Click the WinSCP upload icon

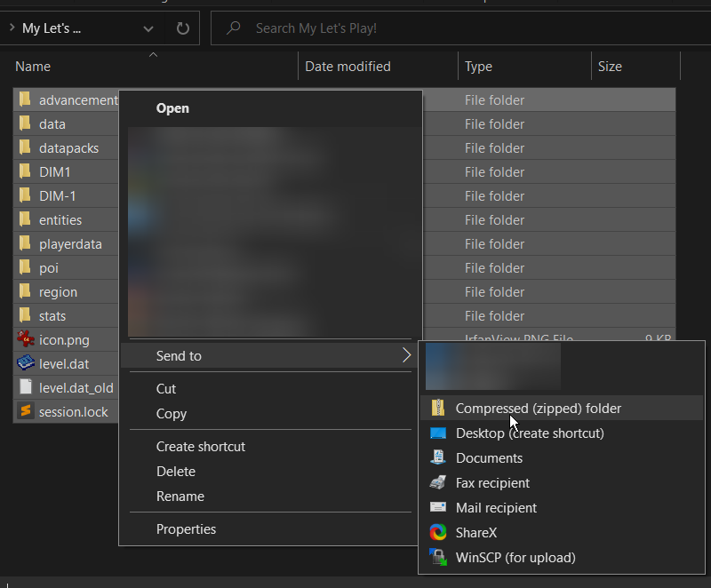(437, 558)
